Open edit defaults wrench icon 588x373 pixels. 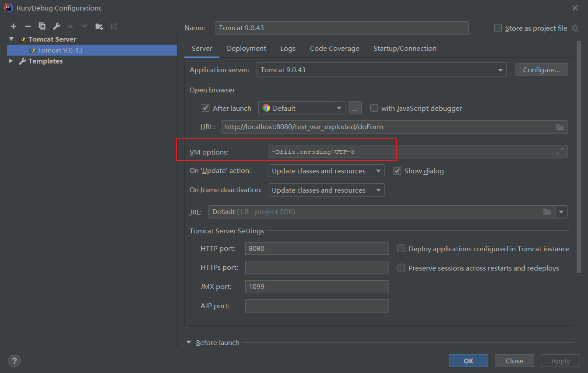[x=56, y=26]
